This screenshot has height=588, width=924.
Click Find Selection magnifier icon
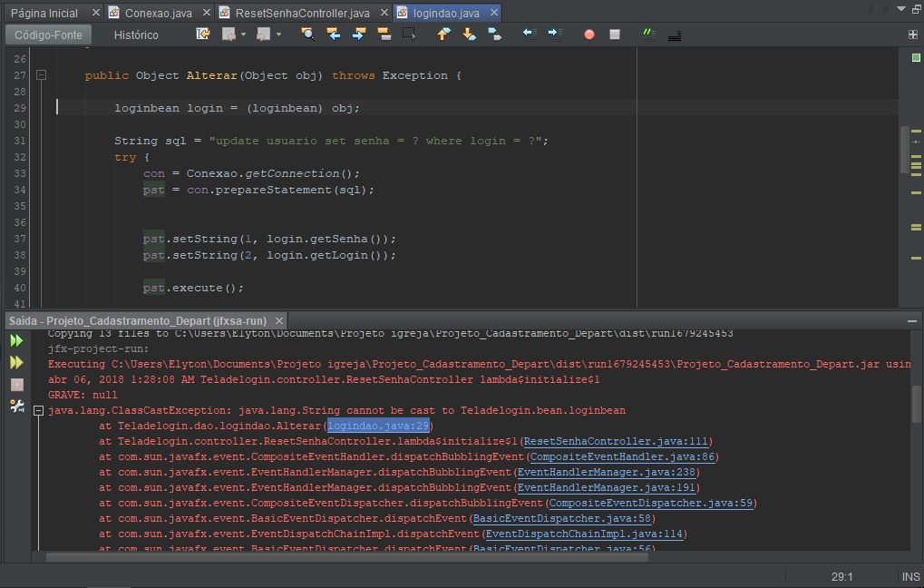(x=307, y=34)
